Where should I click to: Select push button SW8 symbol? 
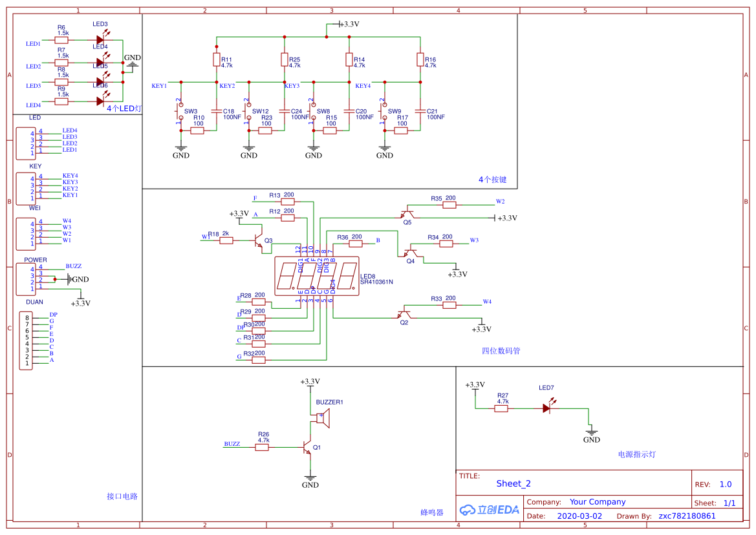click(312, 112)
